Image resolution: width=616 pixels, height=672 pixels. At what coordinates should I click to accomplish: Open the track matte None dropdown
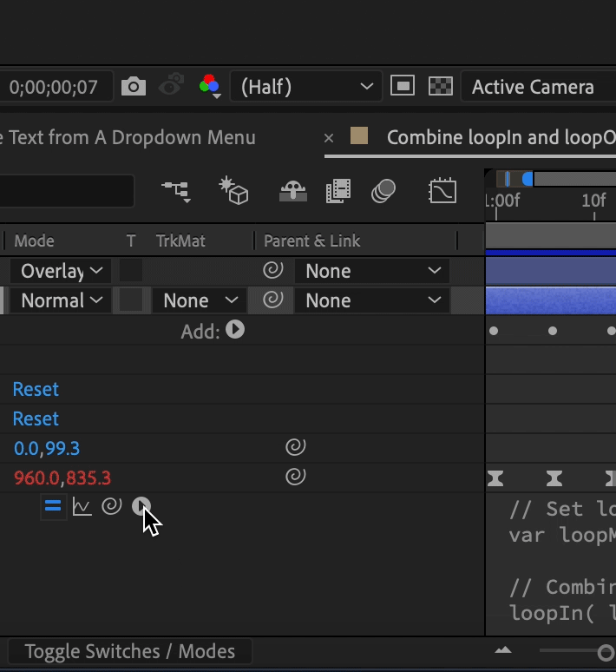[x=200, y=300]
